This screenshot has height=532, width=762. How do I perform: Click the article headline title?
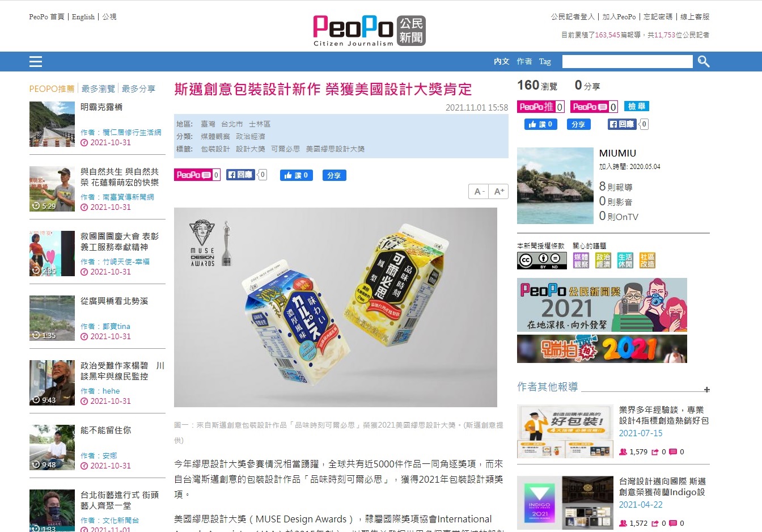click(323, 89)
